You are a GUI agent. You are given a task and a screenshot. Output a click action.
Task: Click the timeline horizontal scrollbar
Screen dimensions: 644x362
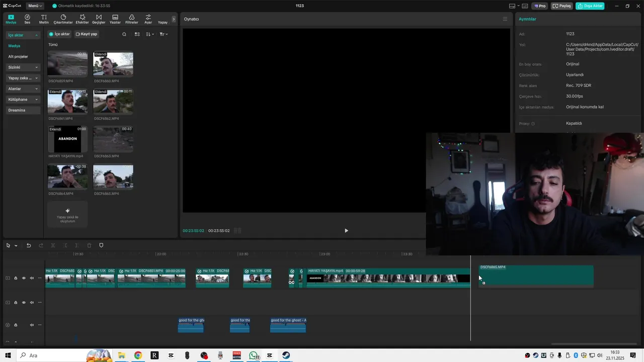(594, 344)
